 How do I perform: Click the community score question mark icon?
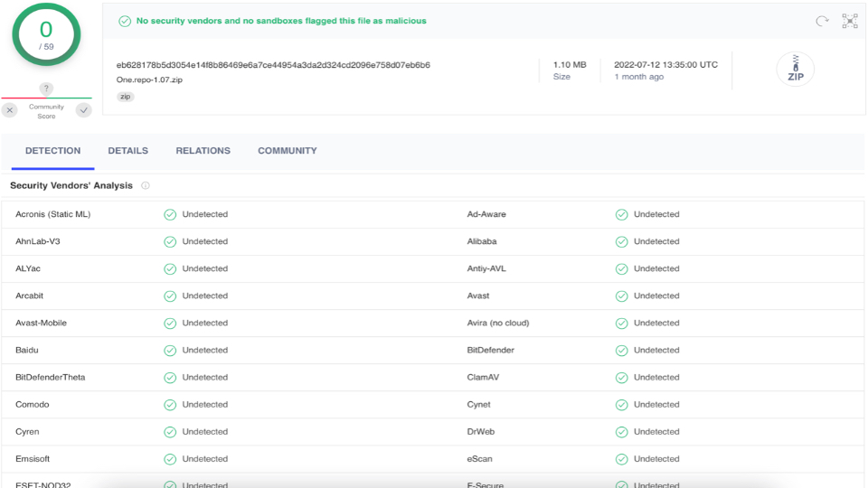pos(46,89)
